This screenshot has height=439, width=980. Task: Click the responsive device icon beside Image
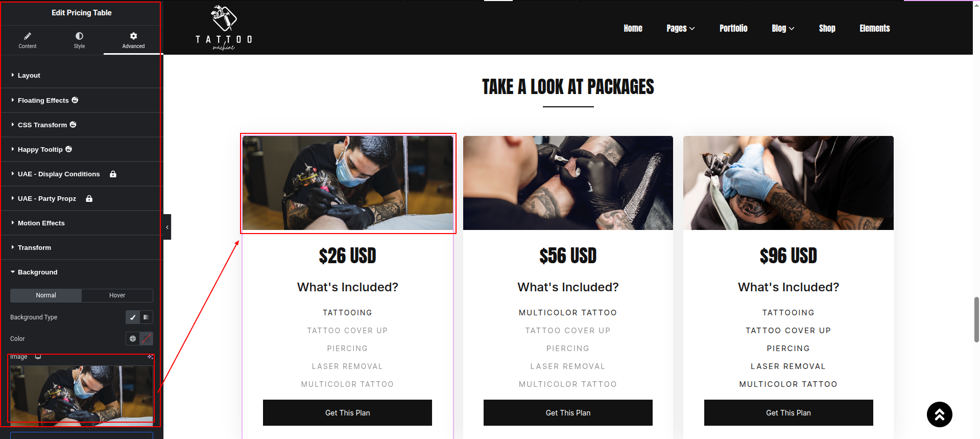38,357
